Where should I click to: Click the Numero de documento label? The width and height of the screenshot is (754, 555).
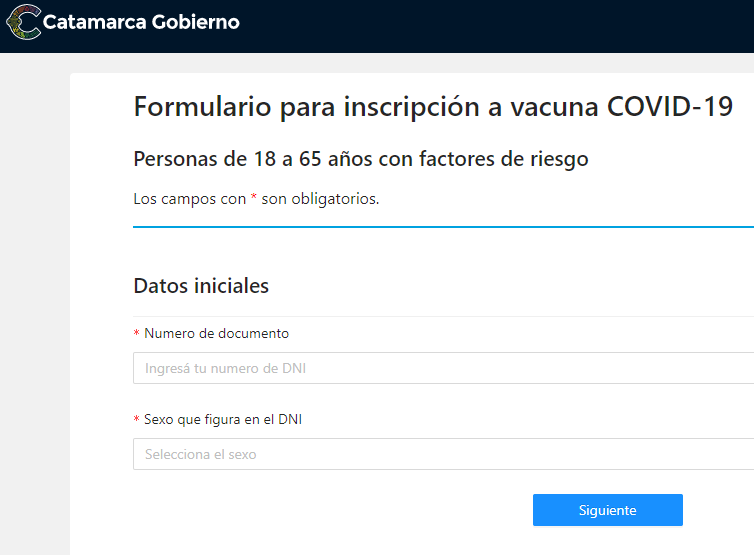pos(216,333)
